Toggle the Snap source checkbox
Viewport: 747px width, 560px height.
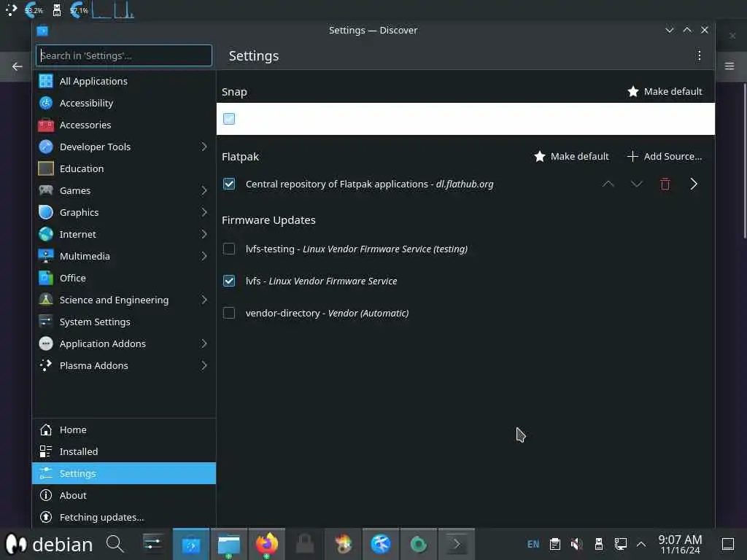click(229, 119)
